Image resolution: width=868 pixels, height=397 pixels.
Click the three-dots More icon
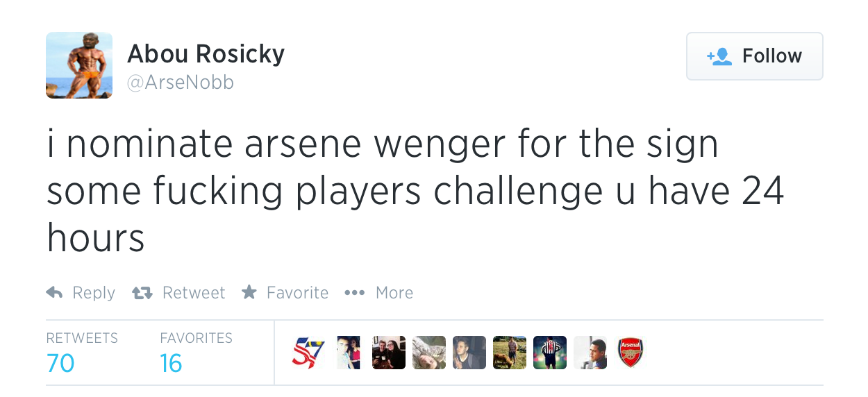(x=354, y=293)
